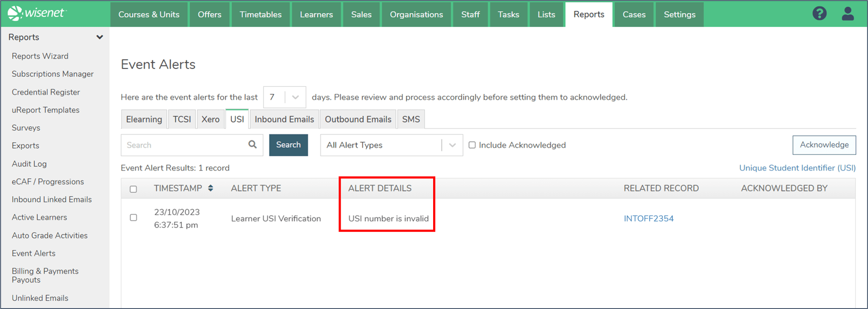Open Offers menu
This screenshot has width=868, height=309.
(x=210, y=14)
